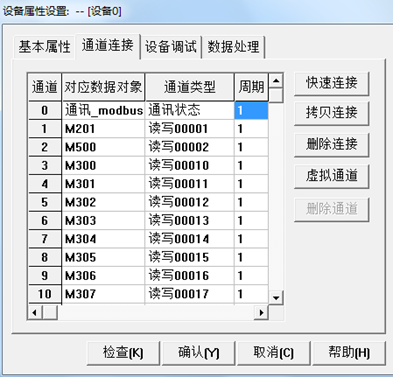Click the 通道 column header
This screenshot has width=393, height=377.
point(45,87)
